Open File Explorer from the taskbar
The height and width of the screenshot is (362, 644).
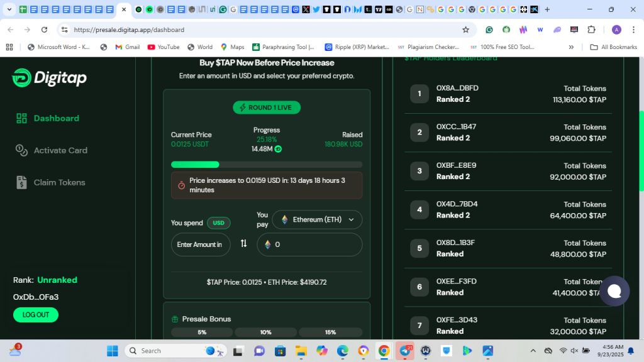(x=301, y=351)
